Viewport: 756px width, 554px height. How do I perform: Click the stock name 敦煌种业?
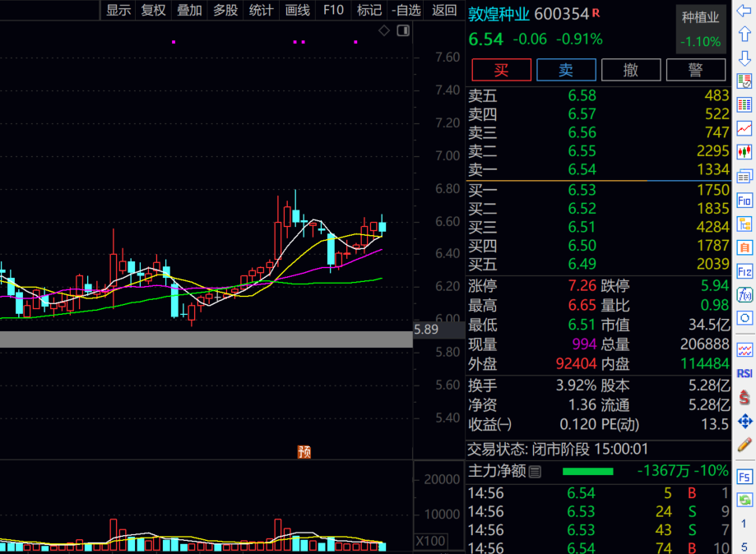point(499,14)
